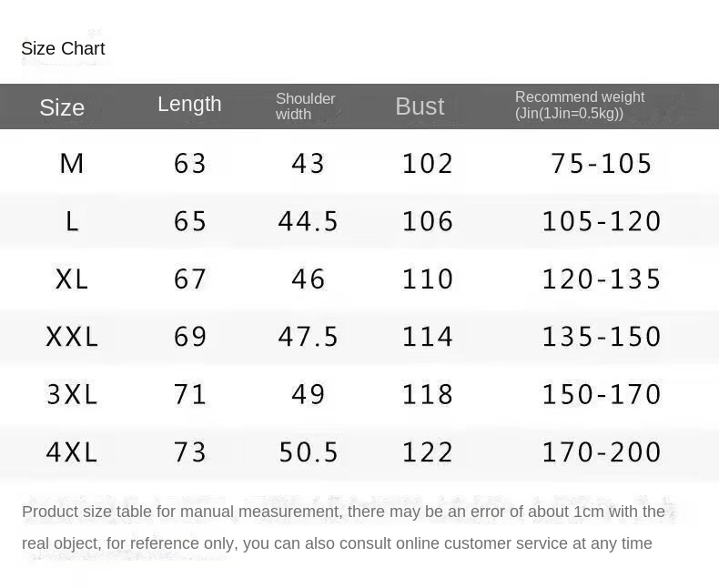Screen dimensions: 719x588
Task: Select the 50.5 shoulder width value
Action: click(309, 452)
